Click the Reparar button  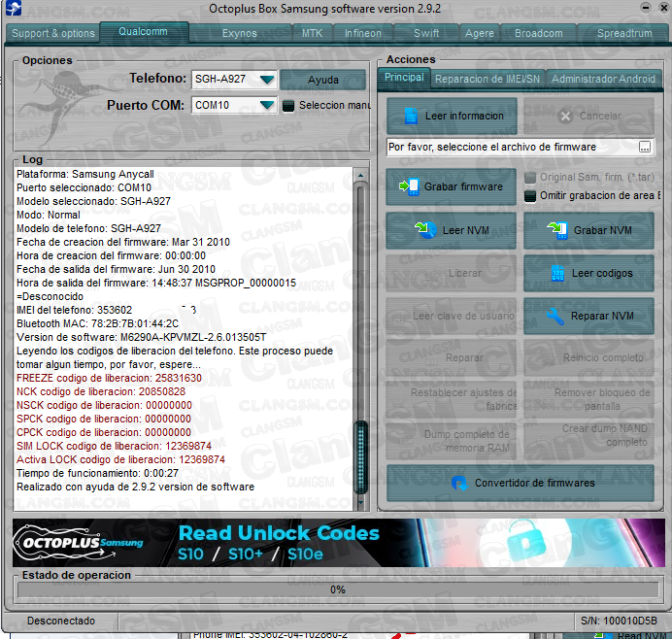[451, 357]
